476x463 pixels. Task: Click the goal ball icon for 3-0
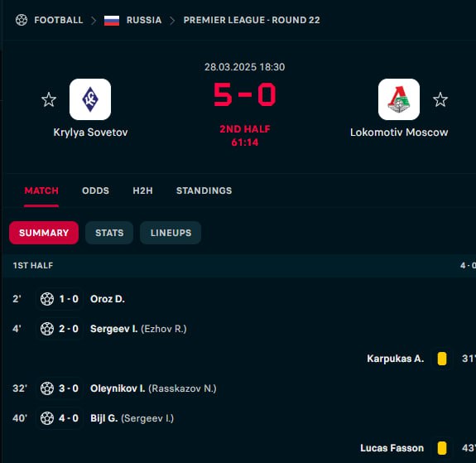click(47, 388)
